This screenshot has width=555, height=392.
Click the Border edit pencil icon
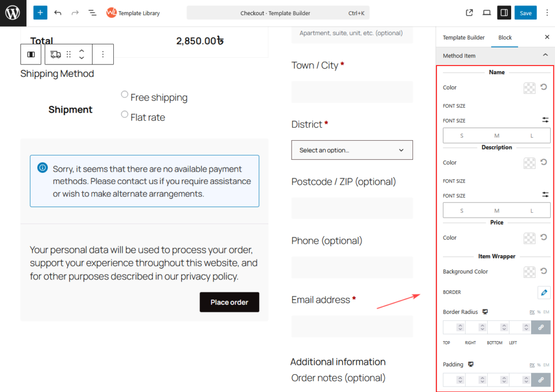click(x=544, y=292)
